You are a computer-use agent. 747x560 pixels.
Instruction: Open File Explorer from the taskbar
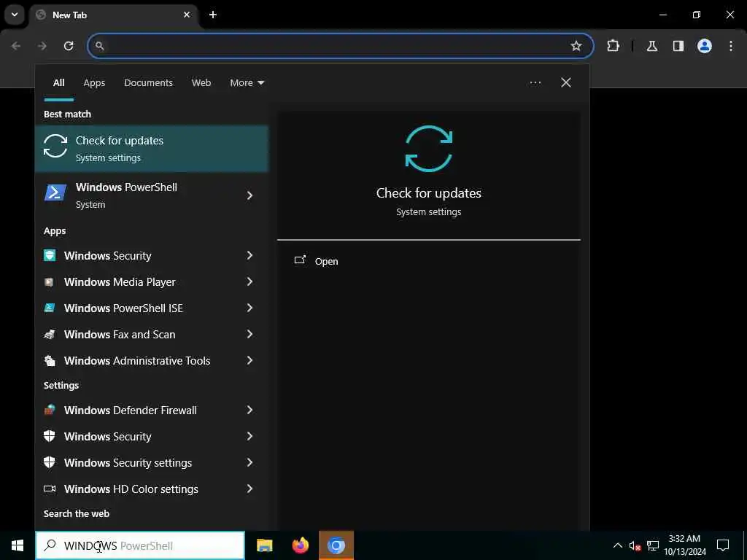click(264, 545)
